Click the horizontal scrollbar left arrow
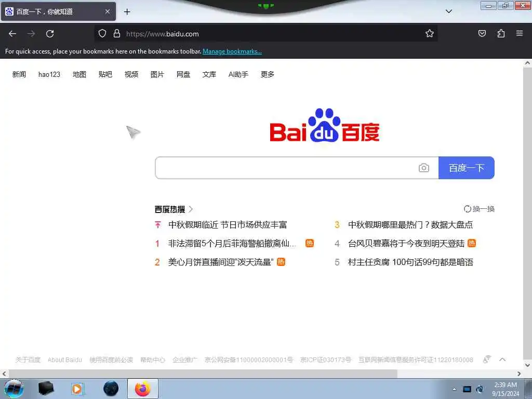Screen dimensions: 532x399 pos(4,374)
